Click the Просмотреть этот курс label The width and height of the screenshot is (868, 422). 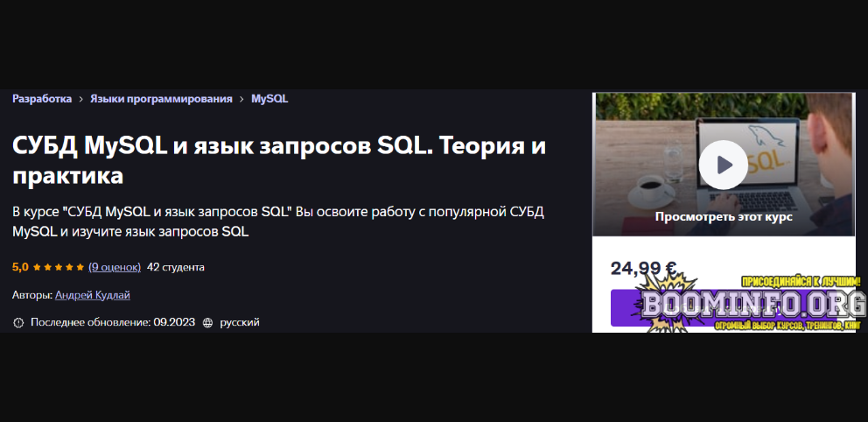pos(724,217)
